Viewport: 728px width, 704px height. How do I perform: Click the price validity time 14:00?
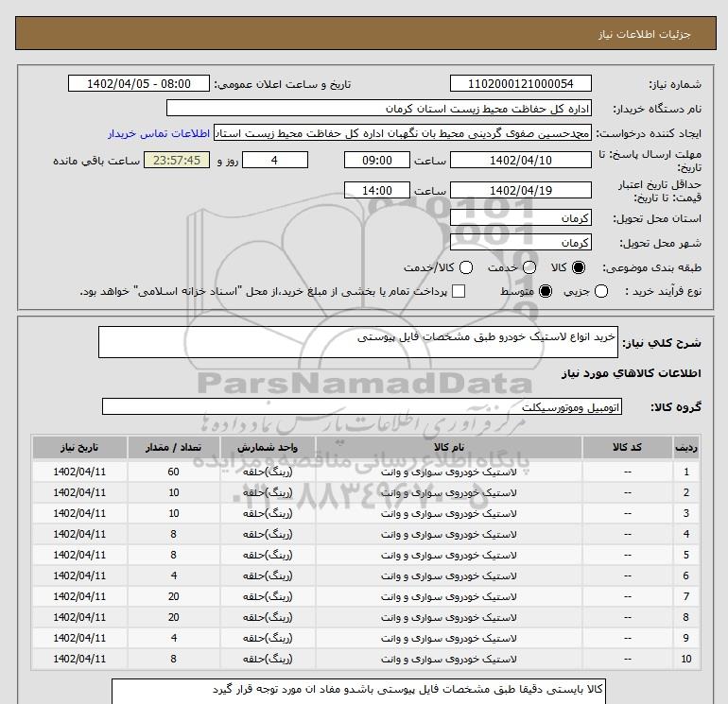pos(377,190)
